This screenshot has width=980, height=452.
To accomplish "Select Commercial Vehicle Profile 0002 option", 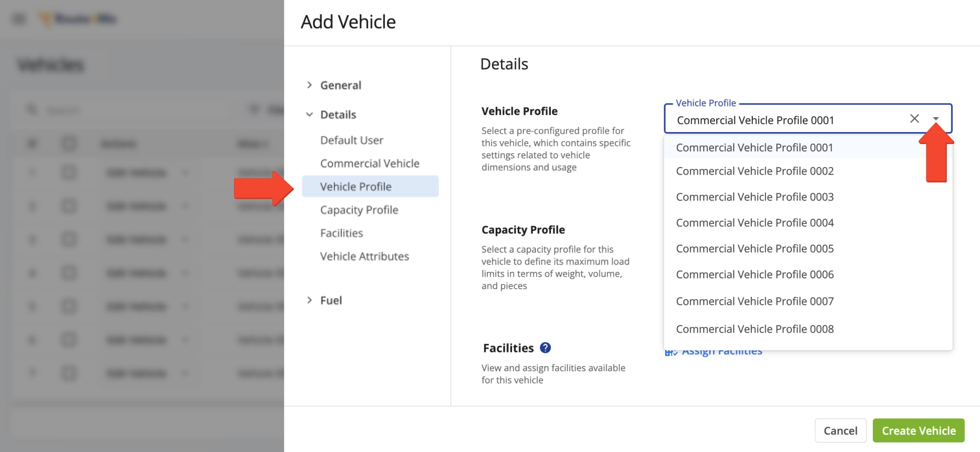I will click(754, 171).
